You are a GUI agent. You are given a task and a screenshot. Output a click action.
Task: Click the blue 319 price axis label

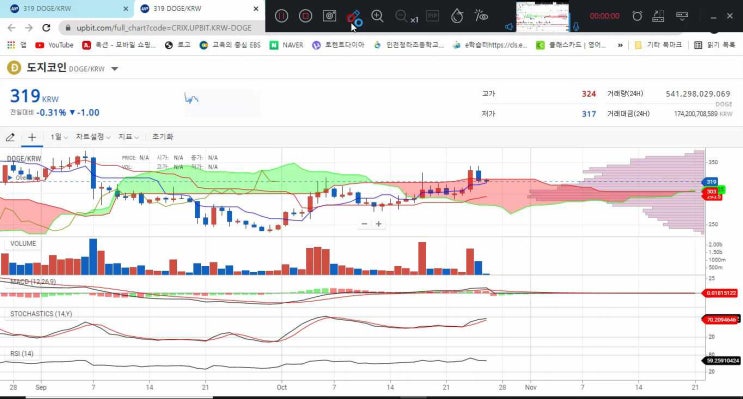(710, 182)
